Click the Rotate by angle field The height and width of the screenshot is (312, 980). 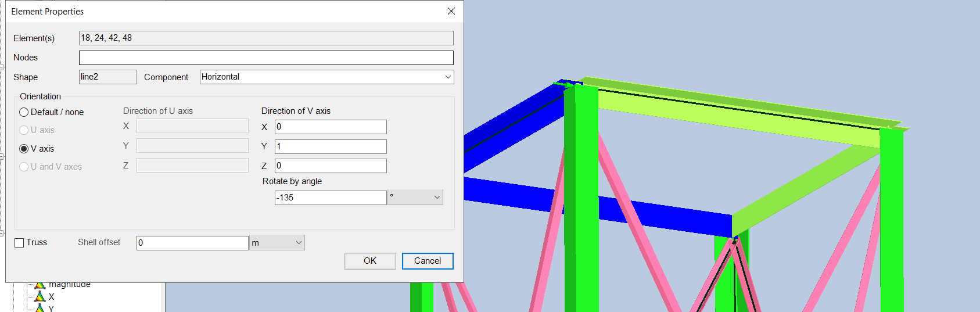click(x=331, y=198)
